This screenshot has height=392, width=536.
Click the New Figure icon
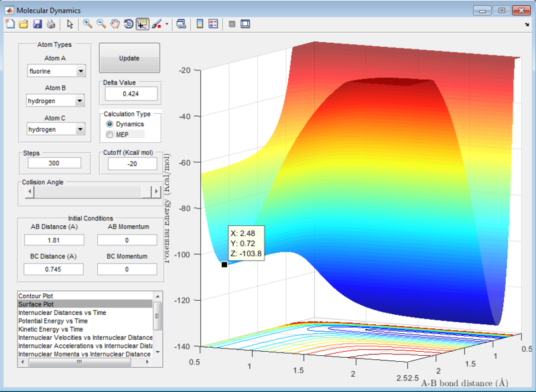[9, 24]
